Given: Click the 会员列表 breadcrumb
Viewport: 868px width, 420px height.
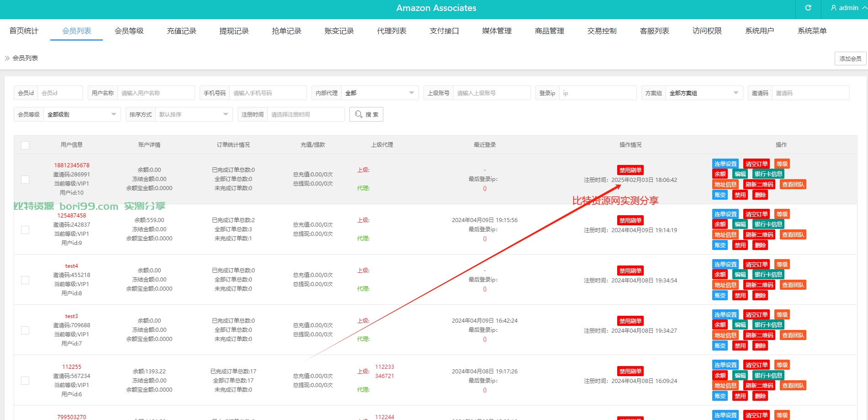Looking at the screenshot, I should [25, 58].
